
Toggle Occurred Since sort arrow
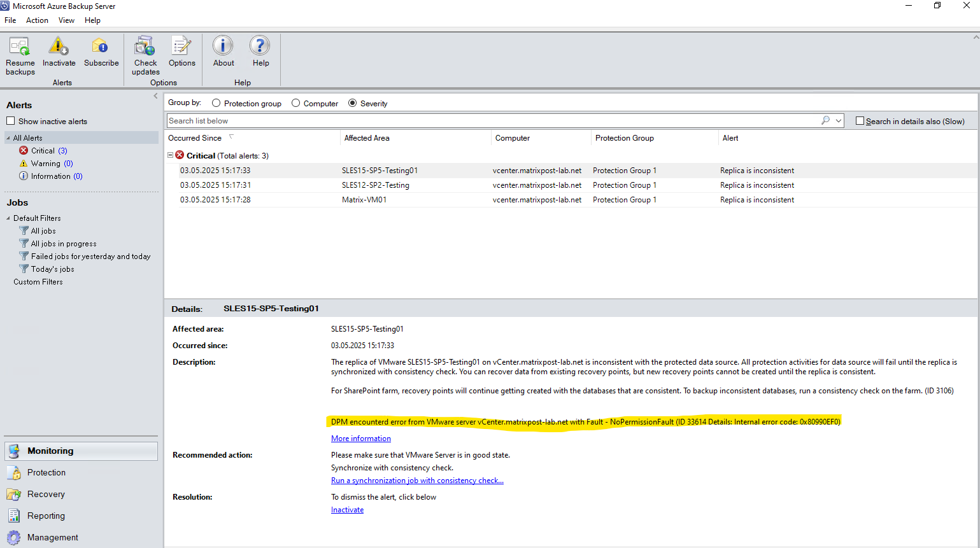click(231, 137)
